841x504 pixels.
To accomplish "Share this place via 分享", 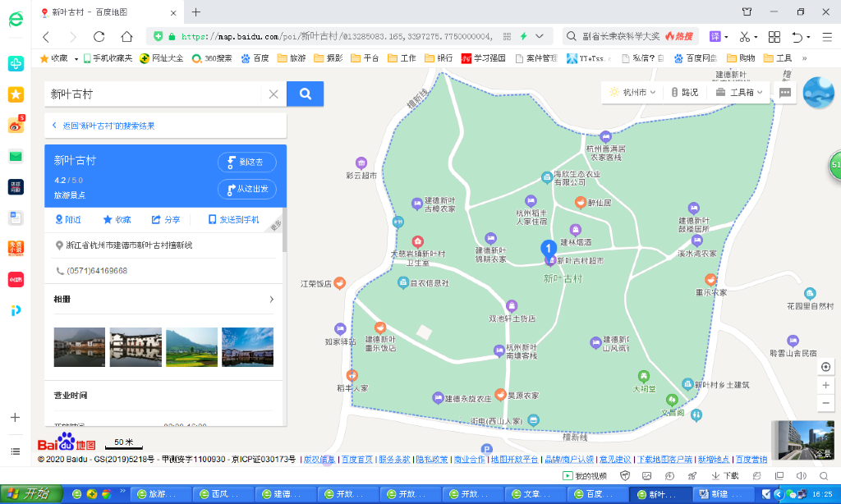I will 166,219.
